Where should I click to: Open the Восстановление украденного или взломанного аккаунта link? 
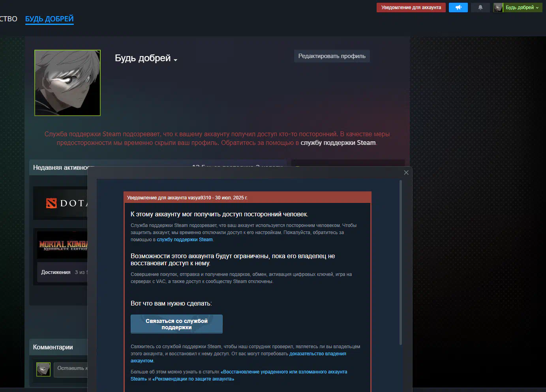click(x=239, y=375)
